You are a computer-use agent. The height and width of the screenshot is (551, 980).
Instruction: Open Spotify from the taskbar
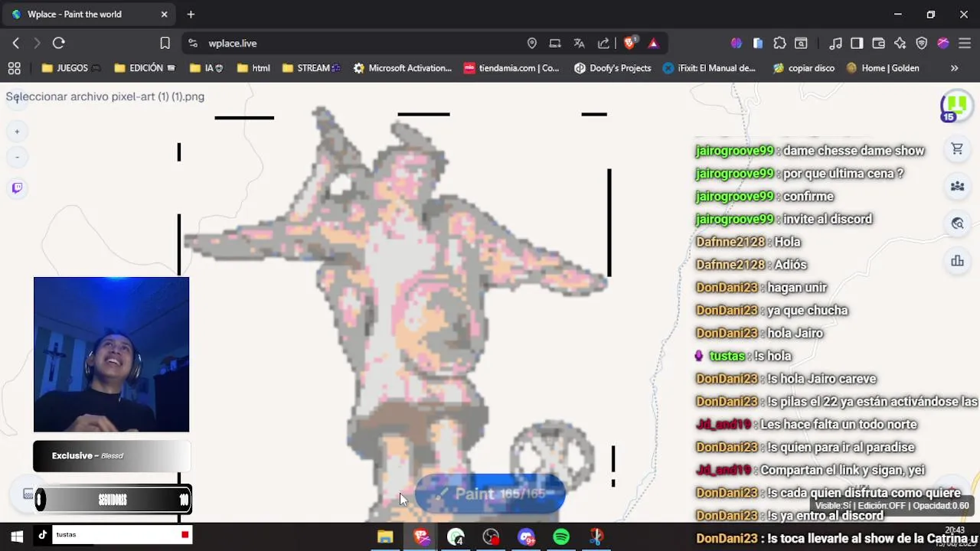coord(561,537)
